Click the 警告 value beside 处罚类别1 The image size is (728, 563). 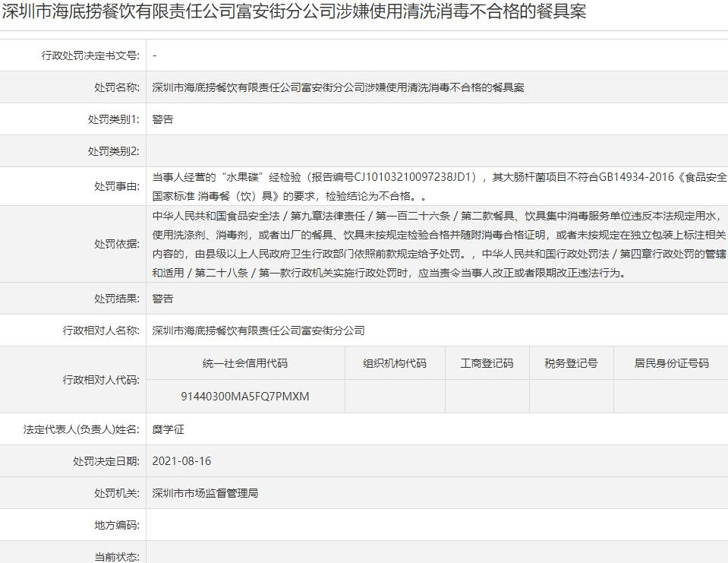point(162,119)
